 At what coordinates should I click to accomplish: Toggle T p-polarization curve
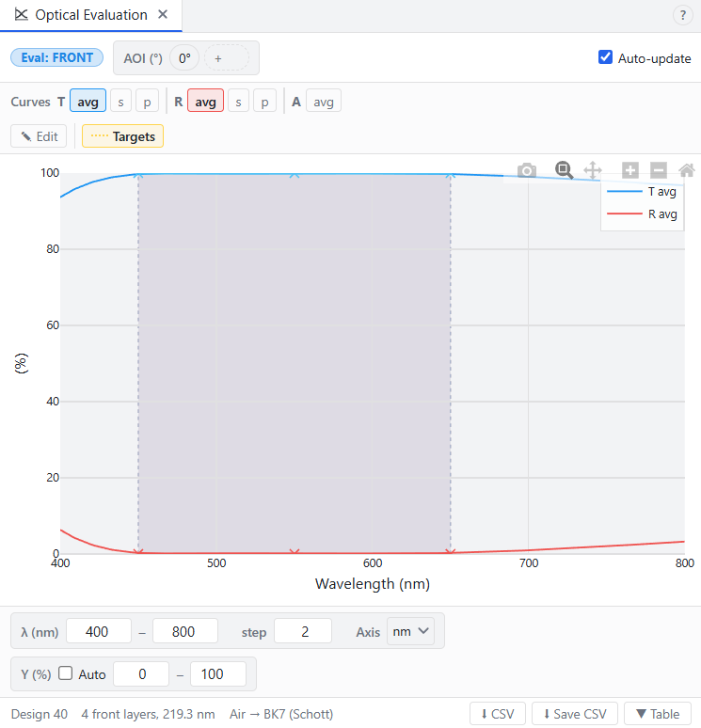tap(148, 101)
